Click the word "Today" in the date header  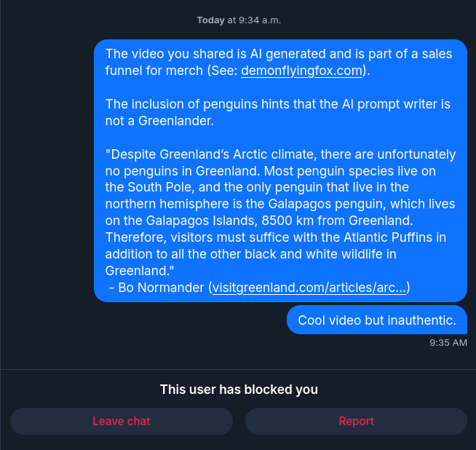[210, 20]
